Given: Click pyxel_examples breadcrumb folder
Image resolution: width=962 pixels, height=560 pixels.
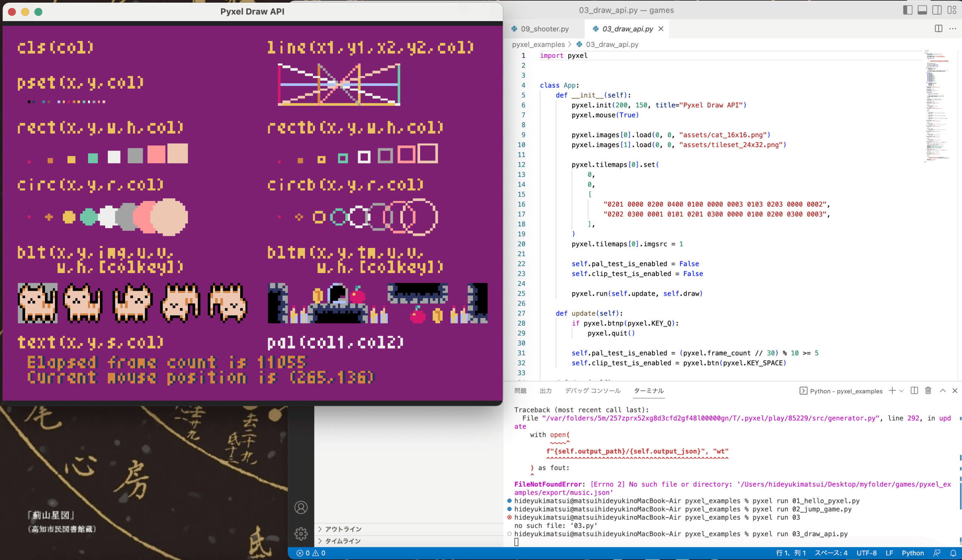Looking at the screenshot, I should (538, 45).
